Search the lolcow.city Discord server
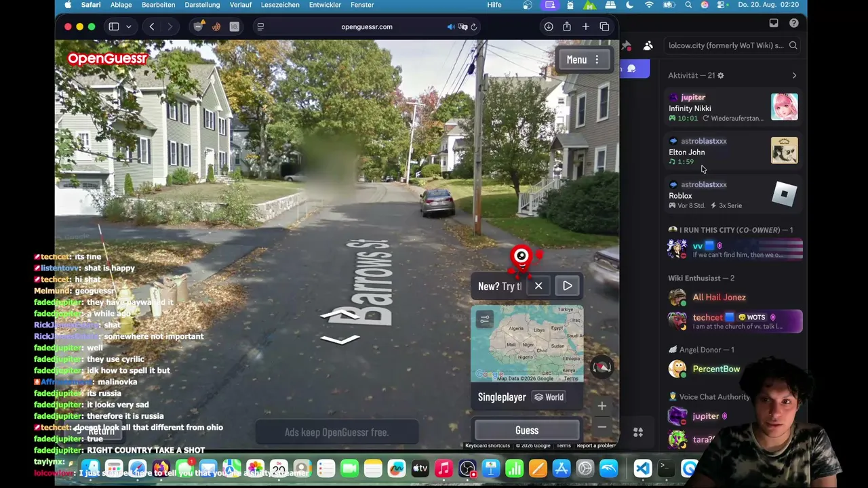868x488 pixels. point(732,45)
